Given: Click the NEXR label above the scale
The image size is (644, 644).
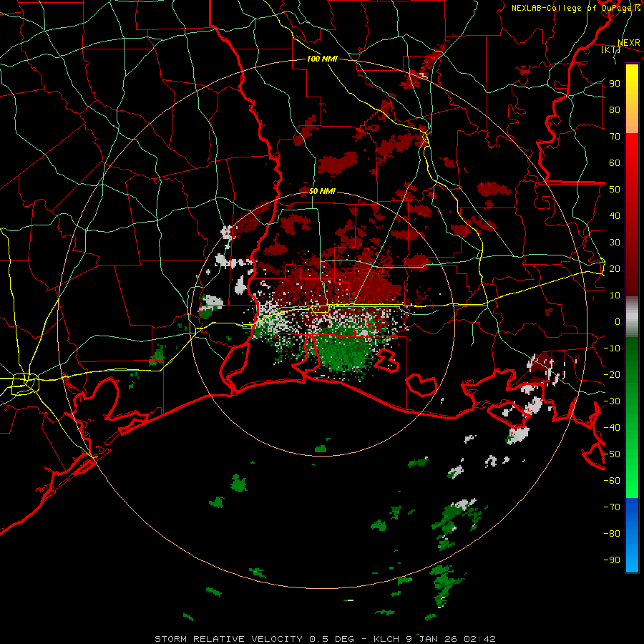Looking at the screenshot, I should coord(629,43).
